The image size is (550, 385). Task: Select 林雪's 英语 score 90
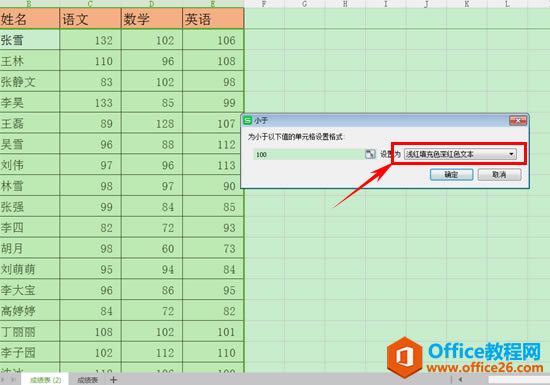(x=213, y=185)
